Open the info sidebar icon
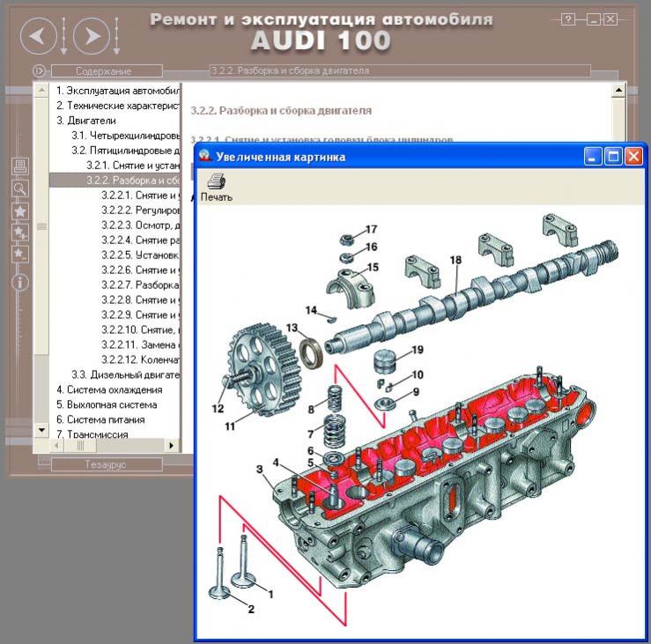 click(x=19, y=283)
